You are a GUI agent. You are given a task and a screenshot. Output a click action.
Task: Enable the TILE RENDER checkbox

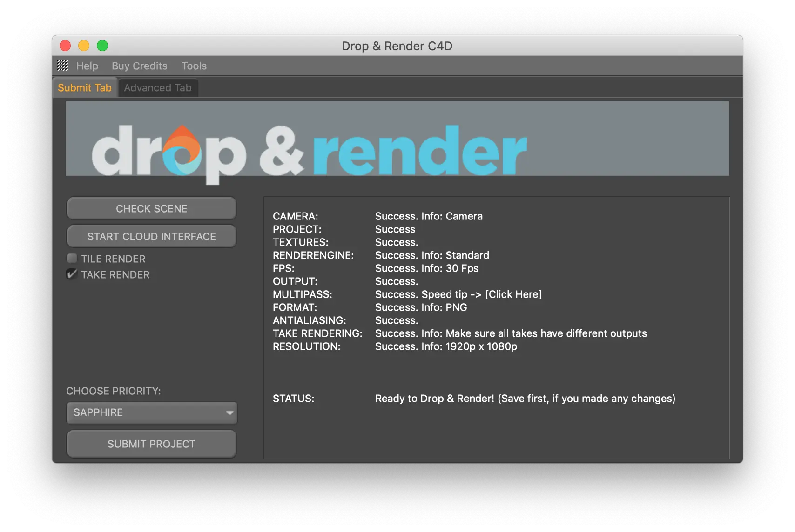72,259
